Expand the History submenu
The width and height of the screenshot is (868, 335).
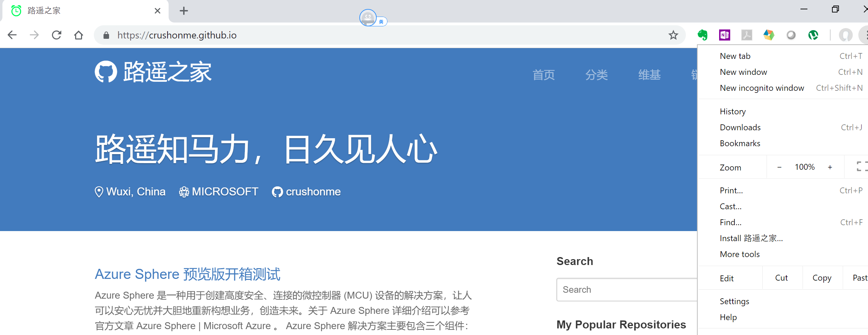coord(783,112)
